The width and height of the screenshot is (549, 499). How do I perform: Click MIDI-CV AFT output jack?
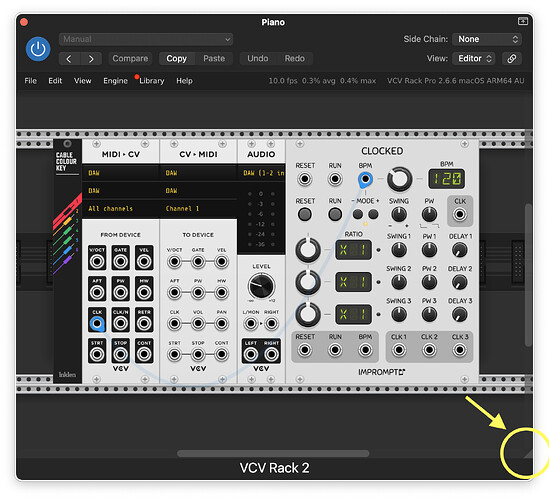[97, 292]
